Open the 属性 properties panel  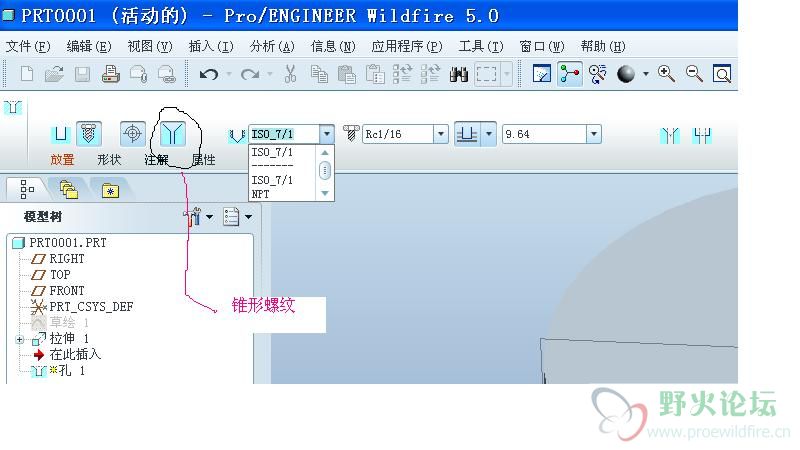pos(203,160)
